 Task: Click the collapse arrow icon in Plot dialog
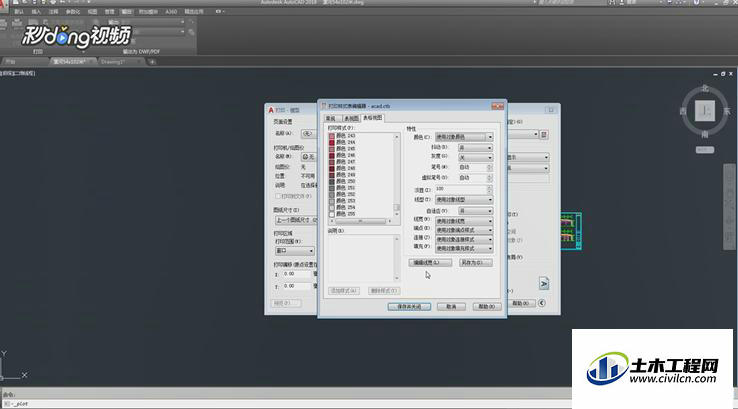(542, 303)
